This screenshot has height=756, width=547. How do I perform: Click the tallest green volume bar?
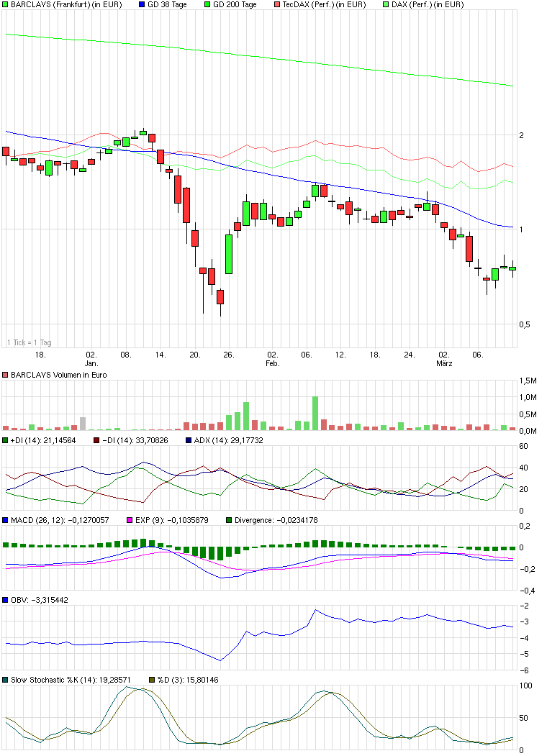pos(315,414)
